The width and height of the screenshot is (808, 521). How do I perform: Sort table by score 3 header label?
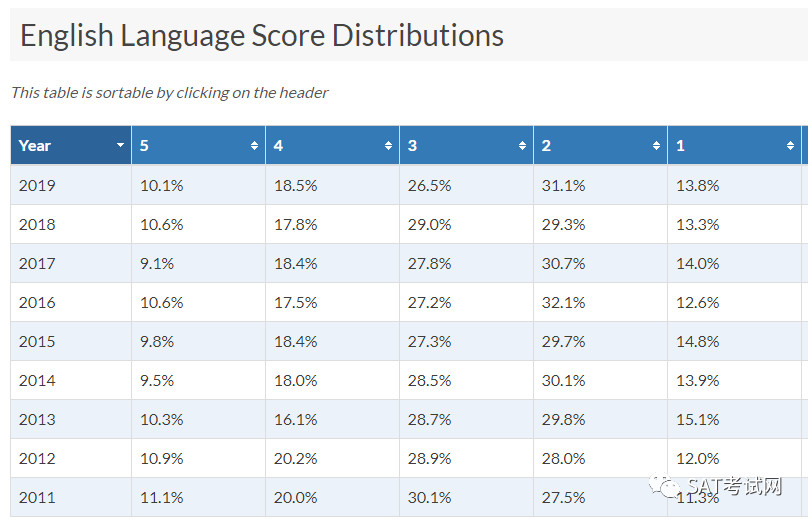tap(412, 146)
